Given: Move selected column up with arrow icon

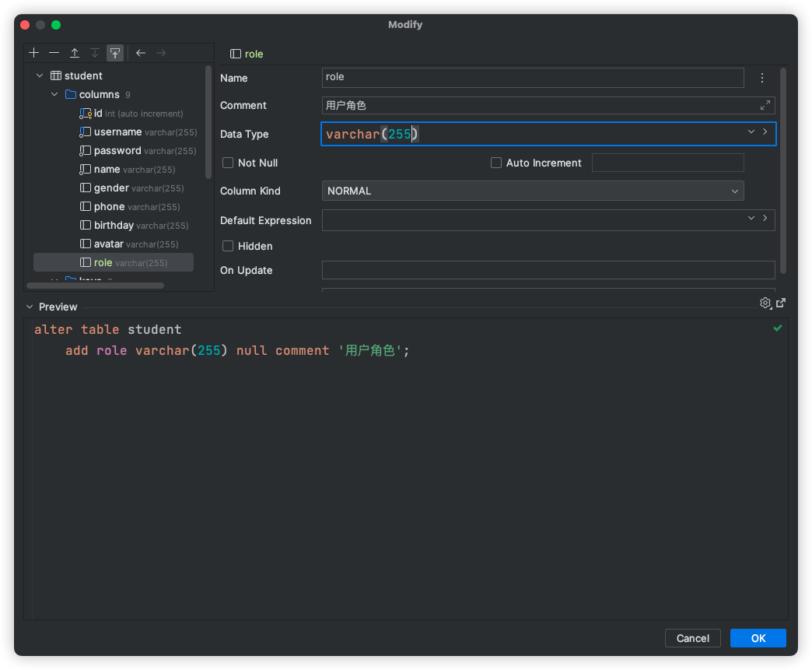Looking at the screenshot, I should tap(75, 53).
